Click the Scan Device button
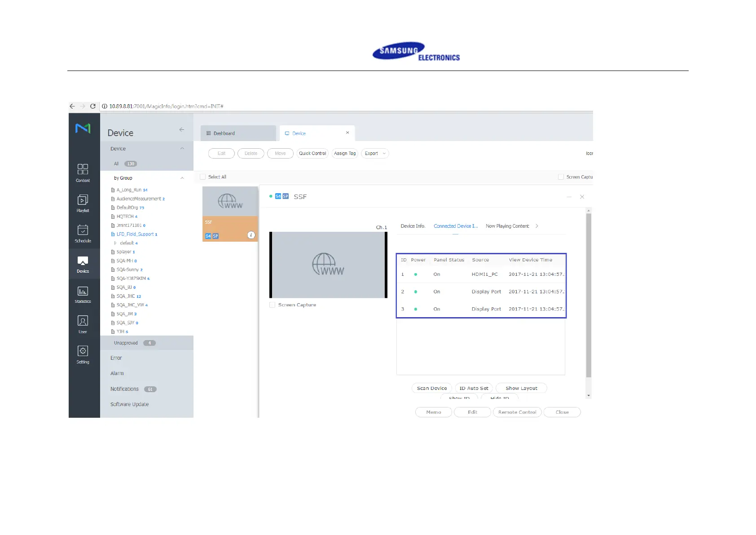The height and width of the screenshot is (535, 756). (x=432, y=388)
